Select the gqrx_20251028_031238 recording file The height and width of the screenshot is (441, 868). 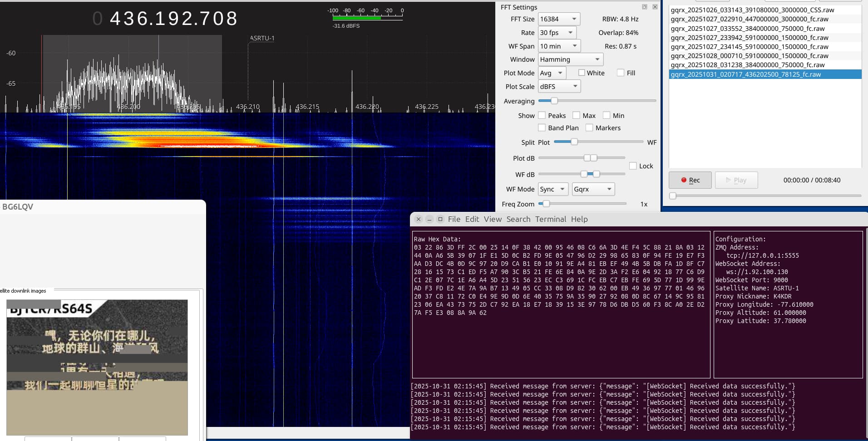tap(747, 65)
